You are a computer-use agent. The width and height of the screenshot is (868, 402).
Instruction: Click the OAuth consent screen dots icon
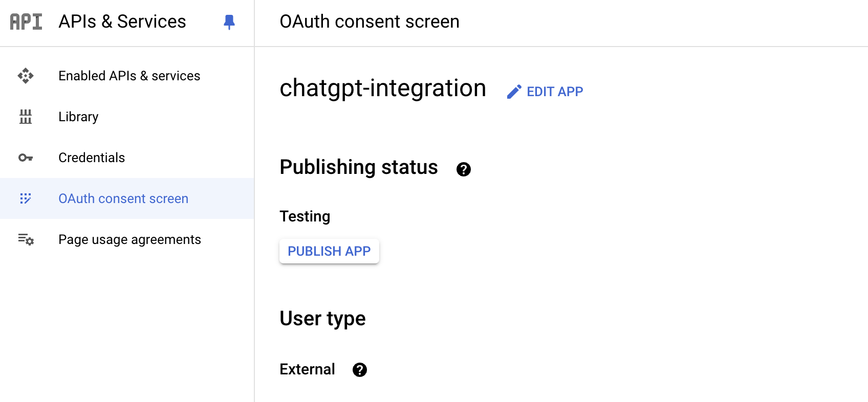tap(26, 198)
